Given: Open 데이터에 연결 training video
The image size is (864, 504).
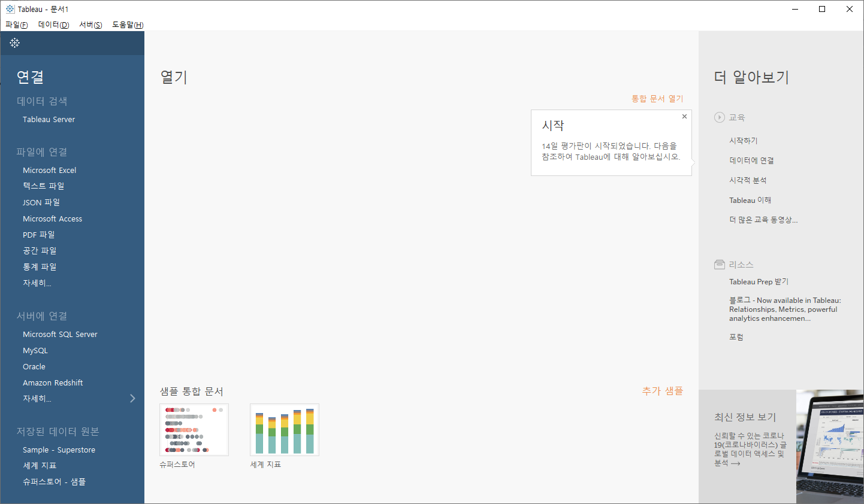Looking at the screenshot, I should pyautogui.click(x=751, y=160).
